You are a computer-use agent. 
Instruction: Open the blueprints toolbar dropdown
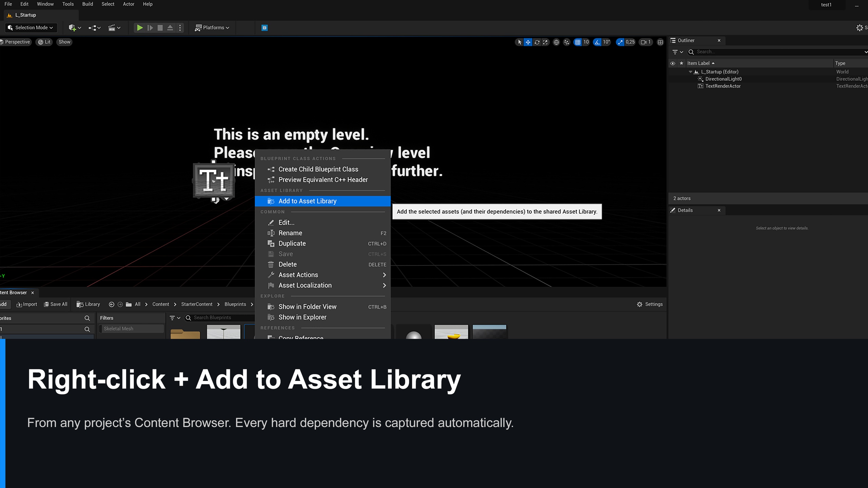(95, 28)
